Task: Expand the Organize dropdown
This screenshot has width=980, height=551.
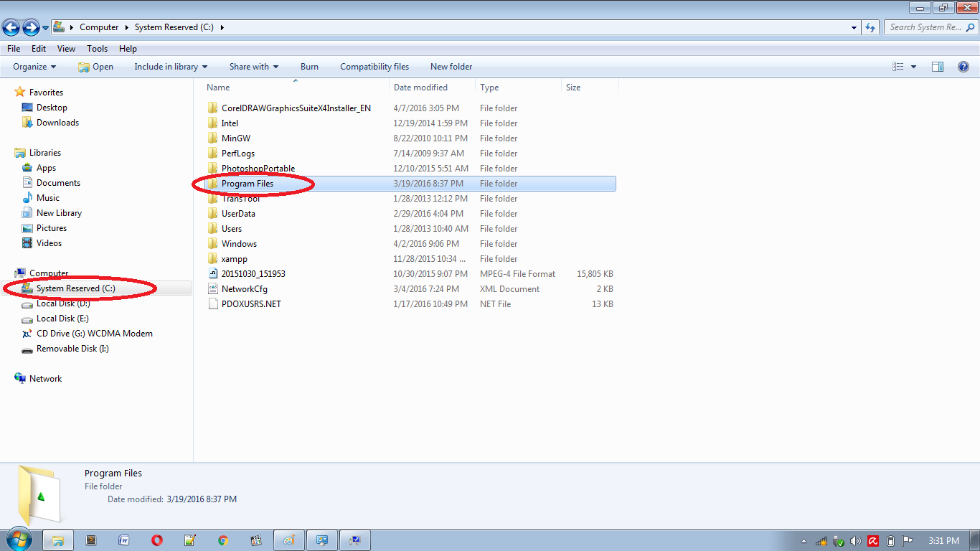Action: coord(34,67)
